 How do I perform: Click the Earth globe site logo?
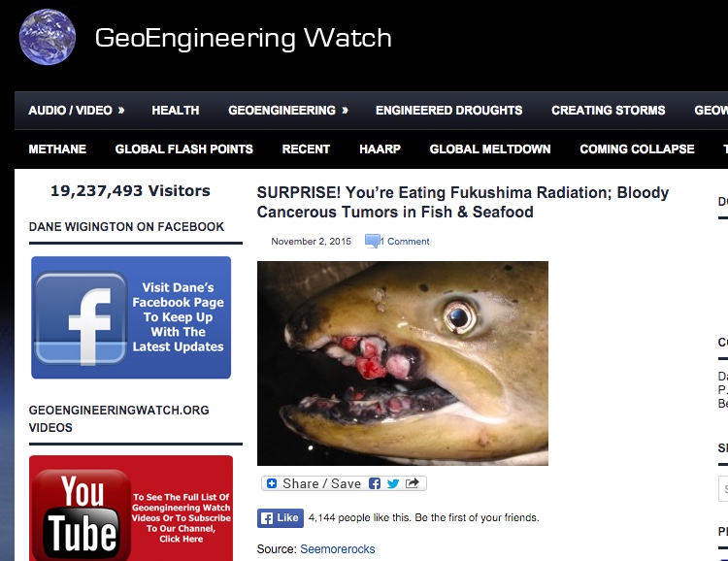coord(48,37)
